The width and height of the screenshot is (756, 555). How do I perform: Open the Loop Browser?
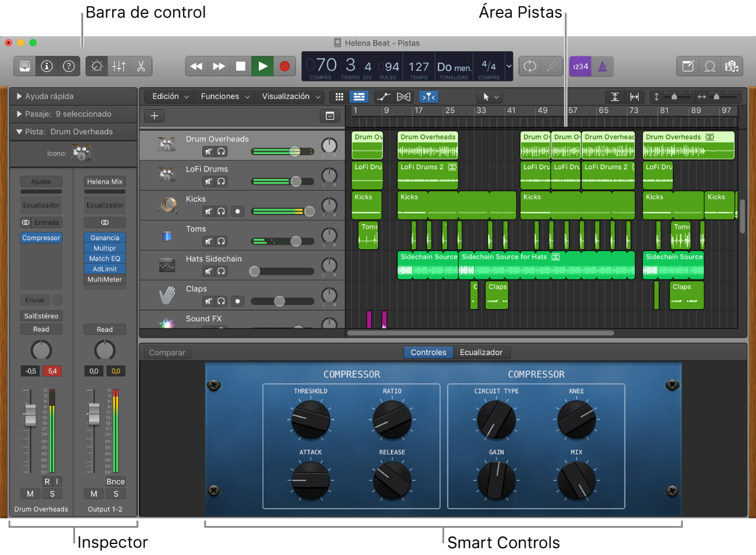click(x=710, y=66)
